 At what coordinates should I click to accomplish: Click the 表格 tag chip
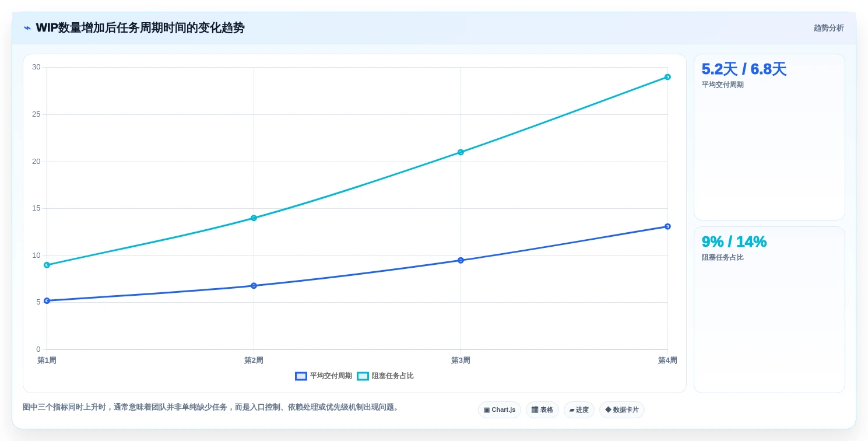click(542, 409)
